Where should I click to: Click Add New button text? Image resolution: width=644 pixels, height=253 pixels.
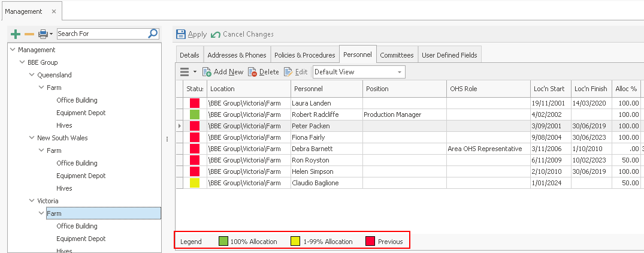[229, 72]
